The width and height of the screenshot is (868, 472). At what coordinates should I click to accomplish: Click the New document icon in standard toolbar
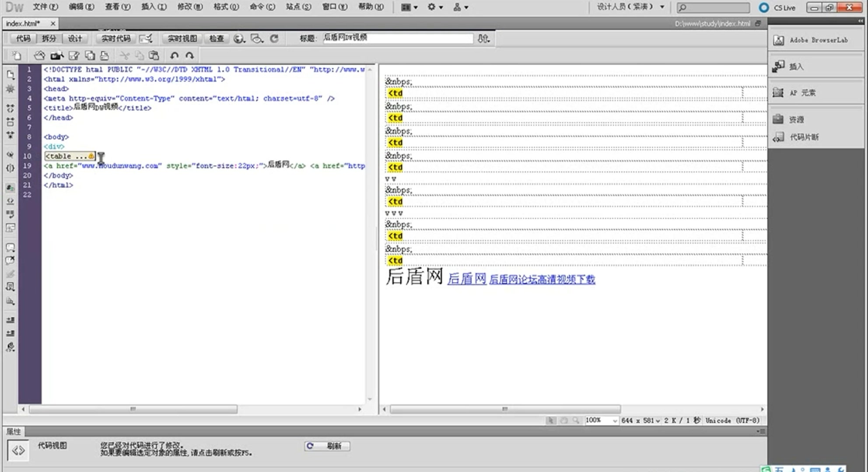17,56
